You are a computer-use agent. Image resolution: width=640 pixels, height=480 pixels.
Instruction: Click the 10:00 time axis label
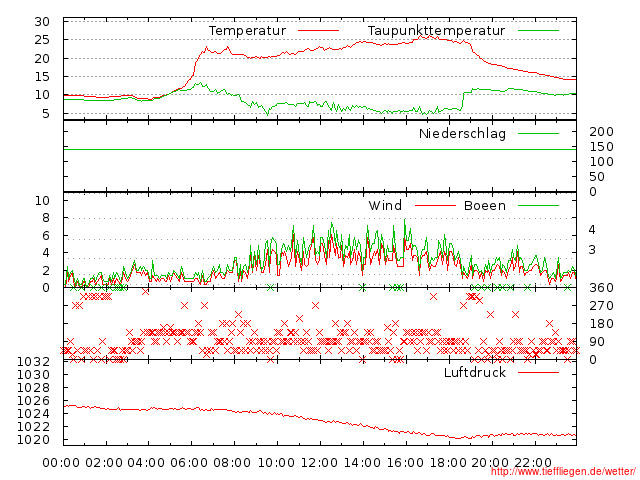tap(276, 463)
